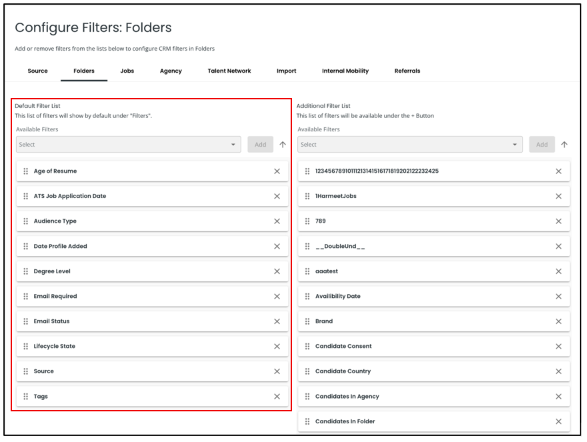
Task: Click the Candidate Country label
Action: (343, 371)
